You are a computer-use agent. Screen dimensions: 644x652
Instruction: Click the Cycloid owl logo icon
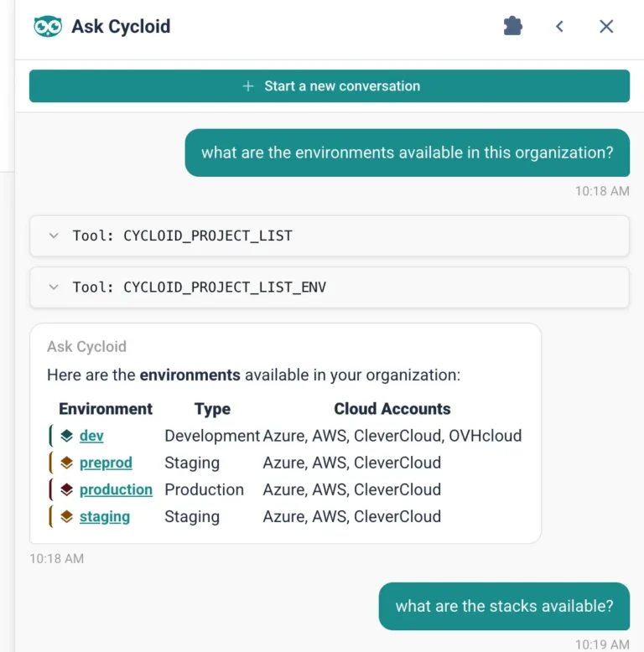click(48, 27)
